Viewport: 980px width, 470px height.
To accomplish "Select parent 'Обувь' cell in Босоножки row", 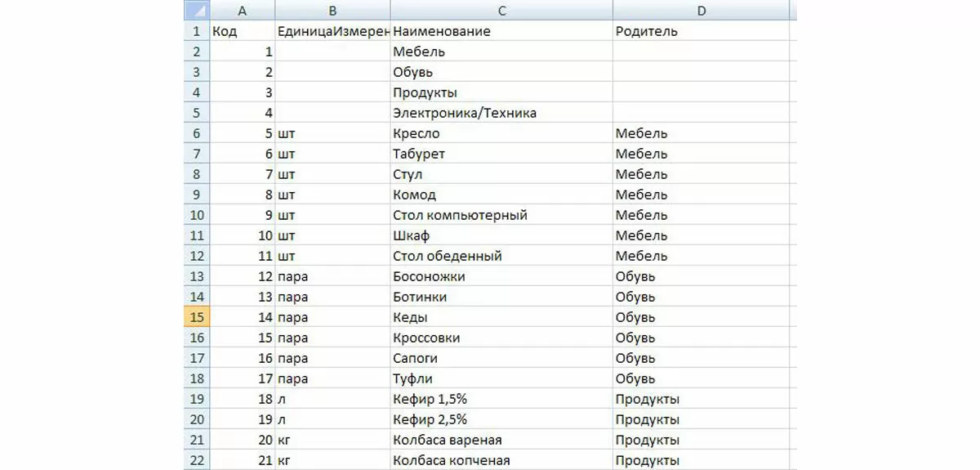I will click(702, 276).
